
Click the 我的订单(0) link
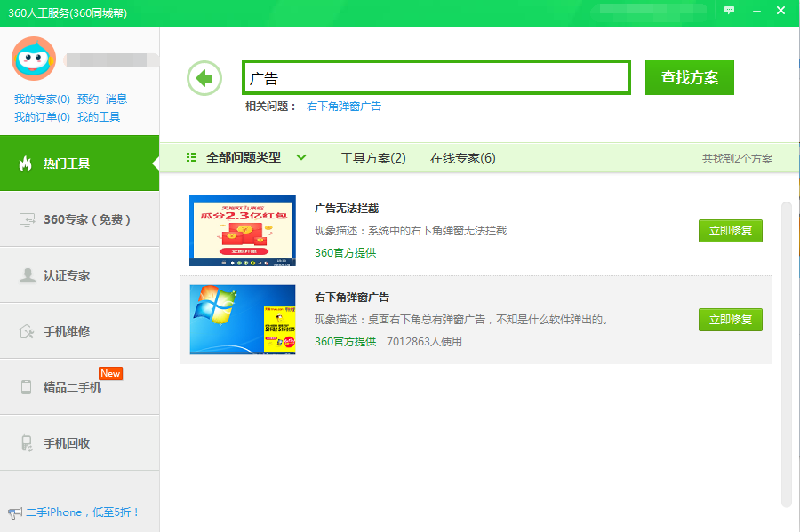pyautogui.click(x=42, y=116)
